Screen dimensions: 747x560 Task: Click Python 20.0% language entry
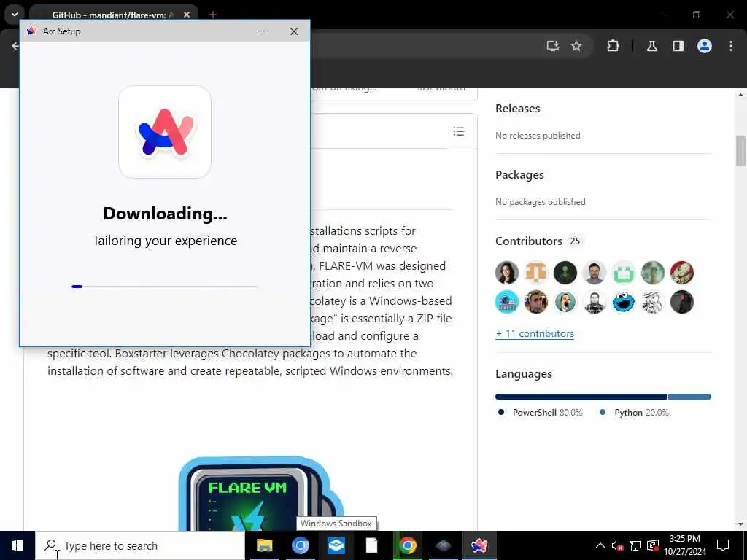[634, 413]
